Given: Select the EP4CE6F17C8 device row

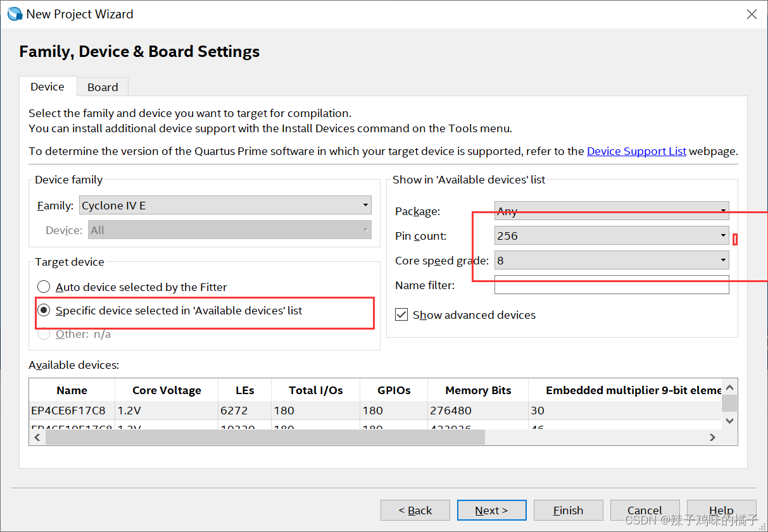Looking at the screenshot, I should point(375,411).
